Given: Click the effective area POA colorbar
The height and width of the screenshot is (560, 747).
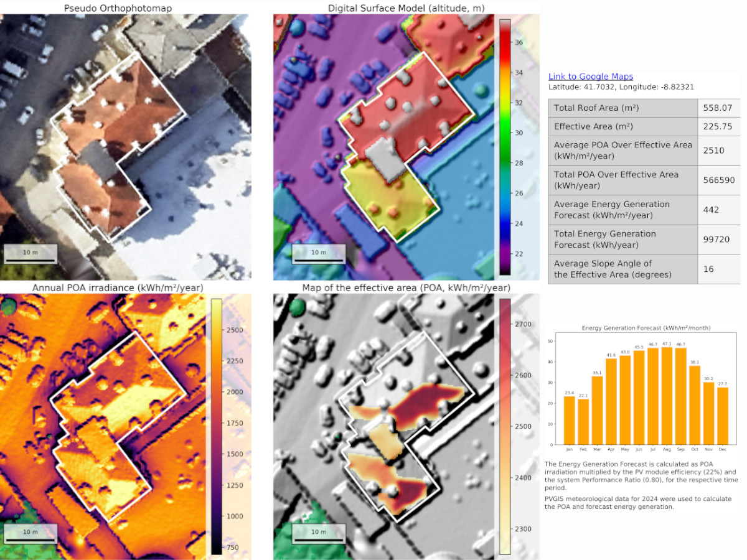Looking at the screenshot, I should 505,426.
